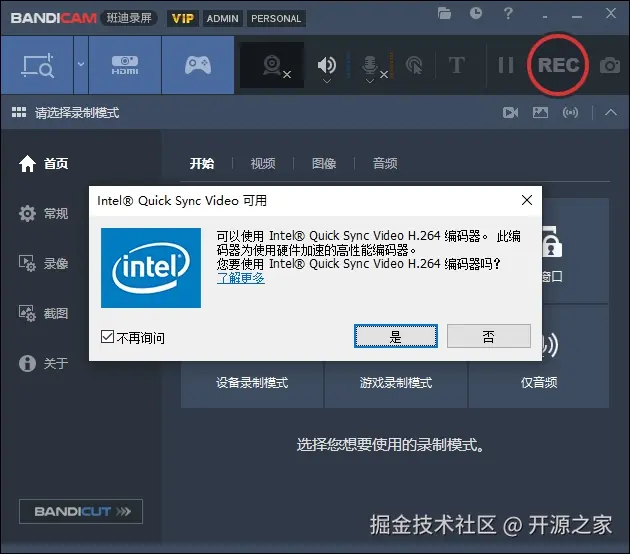Click the ADMIN badge
The height and width of the screenshot is (554, 630).
click(223, 18)
